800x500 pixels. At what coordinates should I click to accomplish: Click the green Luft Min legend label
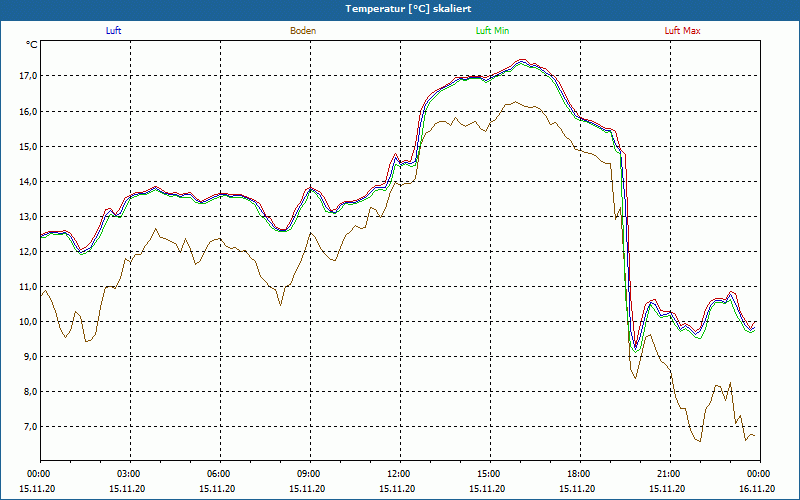pyautogui.click(x=492, y=31)
